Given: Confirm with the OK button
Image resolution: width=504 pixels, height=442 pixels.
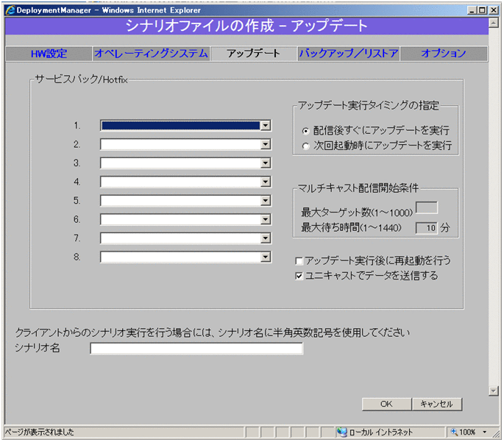Looking at the screenshot, I should coord(387,404).
